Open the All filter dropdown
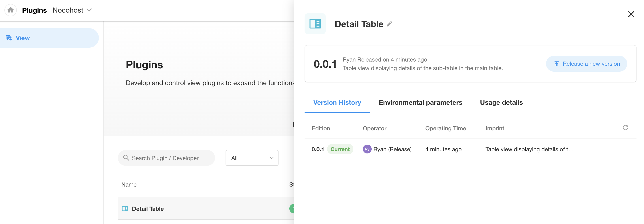Image resolution: width=644 pixels, height=224 pixels. 252,158
